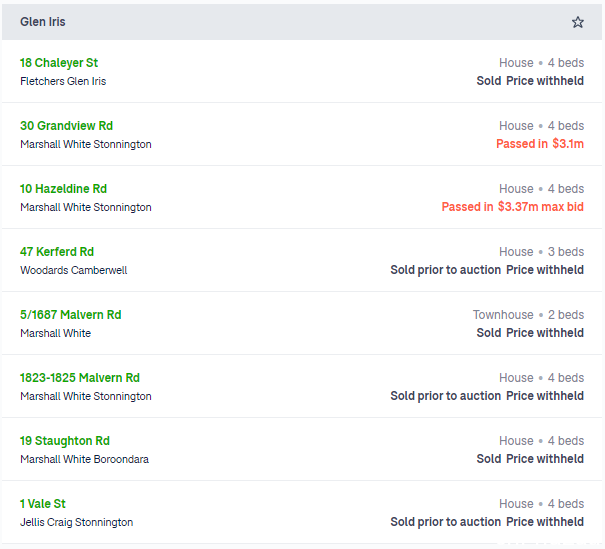
Task: Open the 5/1687 Malvern Rd listing
Action: coord(71,314)
